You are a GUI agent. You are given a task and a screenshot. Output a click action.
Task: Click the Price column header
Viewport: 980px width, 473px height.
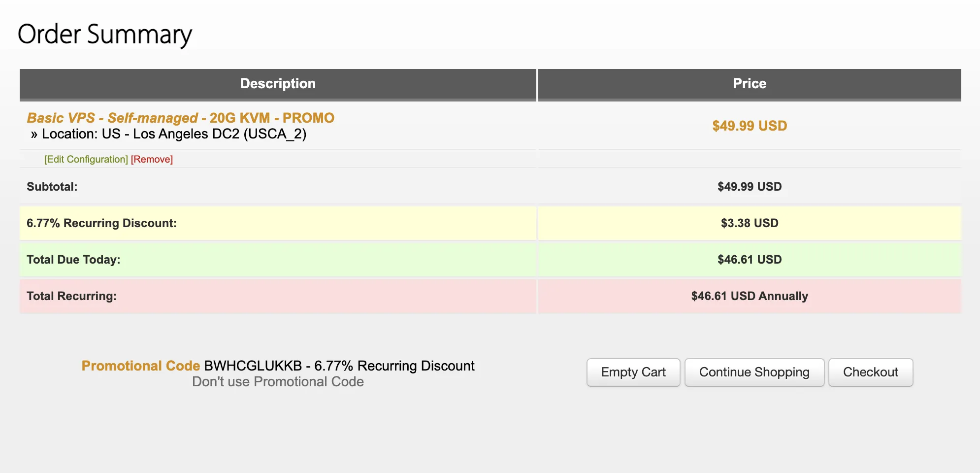(x=749, y=84)
